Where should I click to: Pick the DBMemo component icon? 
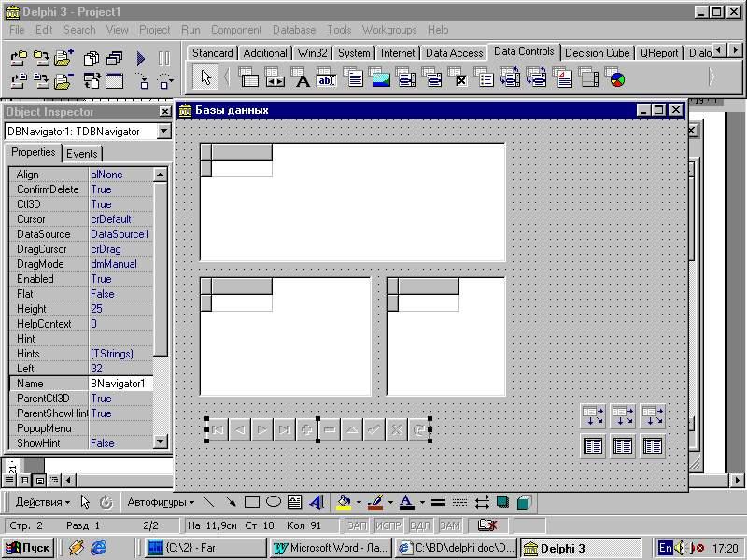coord(353,77)
